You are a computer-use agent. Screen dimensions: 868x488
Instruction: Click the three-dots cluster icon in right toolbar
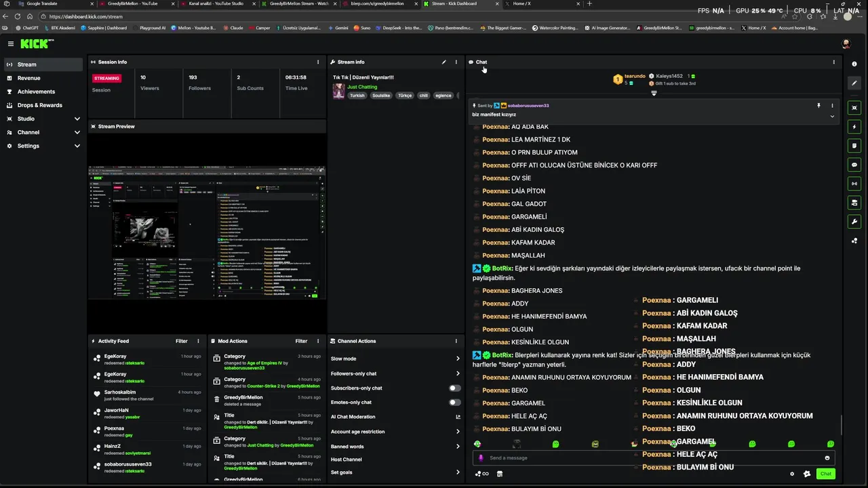[x=854, y=241]
